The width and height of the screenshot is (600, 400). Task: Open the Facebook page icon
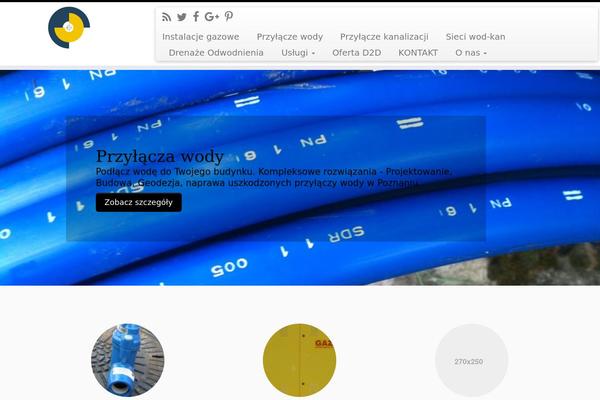(196, 16)
